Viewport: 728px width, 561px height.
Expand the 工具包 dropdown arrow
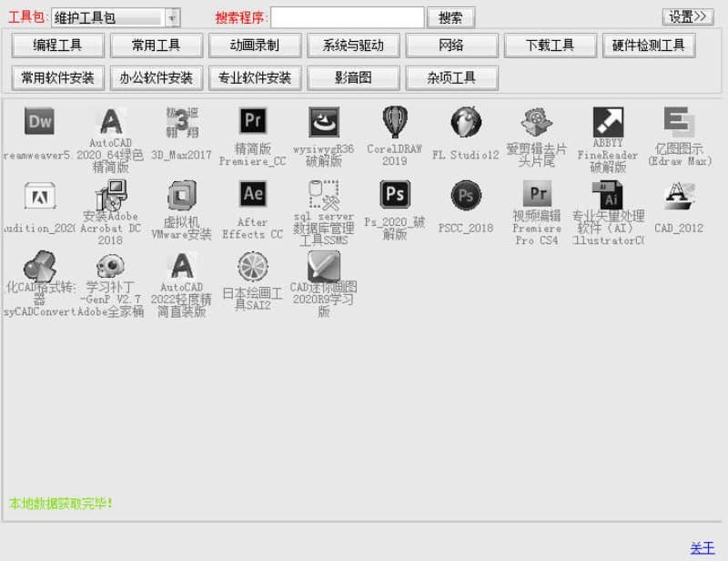(172, 17)
